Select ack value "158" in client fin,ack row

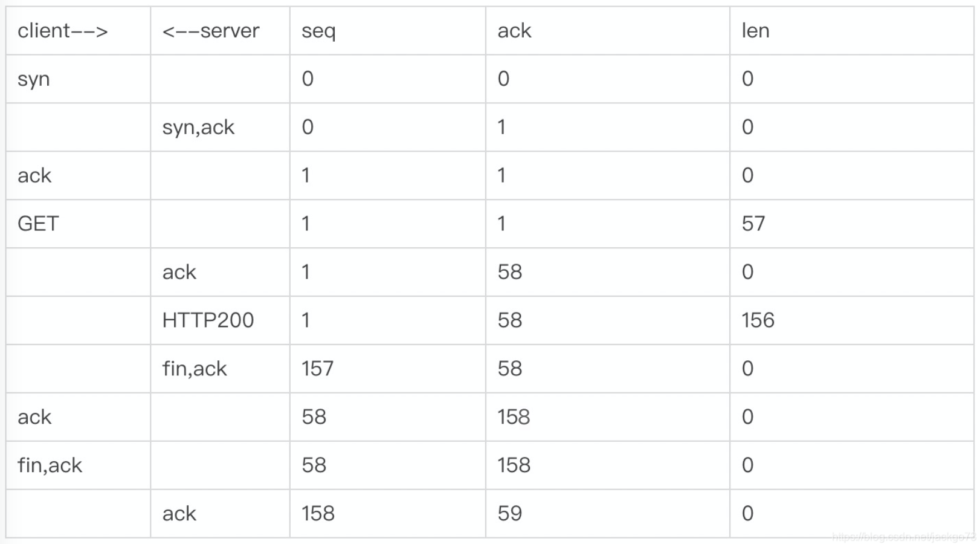pos(514,465)
